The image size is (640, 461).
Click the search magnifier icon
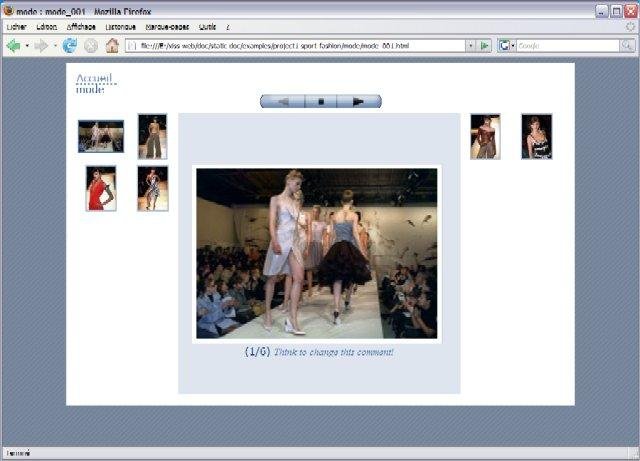(x=627, y=46)
